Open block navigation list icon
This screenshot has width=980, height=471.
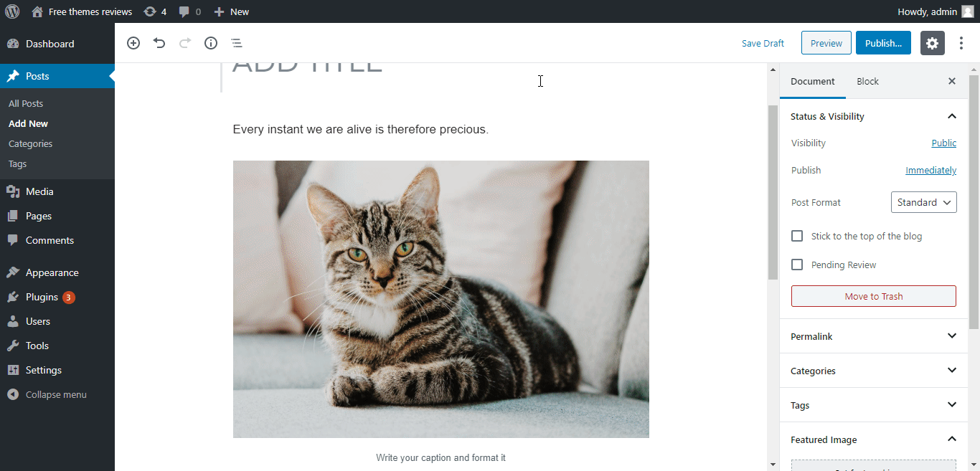click(x=237, y=43)
